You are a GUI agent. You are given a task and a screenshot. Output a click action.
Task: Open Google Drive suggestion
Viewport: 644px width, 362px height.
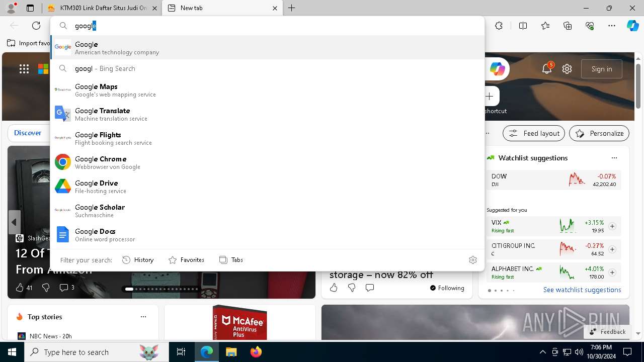click(x=267, y=187)
